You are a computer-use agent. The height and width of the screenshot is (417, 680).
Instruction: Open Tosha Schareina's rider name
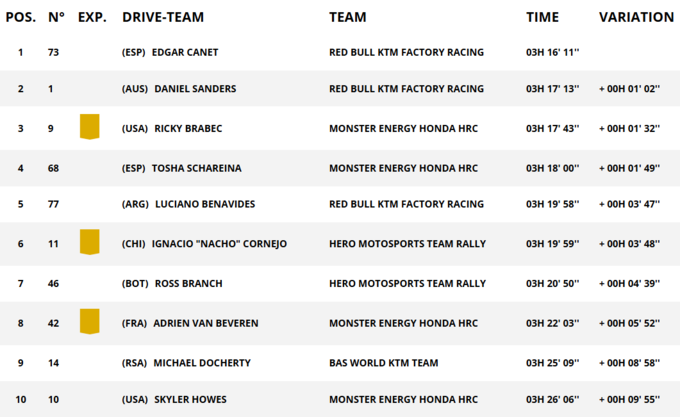(x=196, y=168)
